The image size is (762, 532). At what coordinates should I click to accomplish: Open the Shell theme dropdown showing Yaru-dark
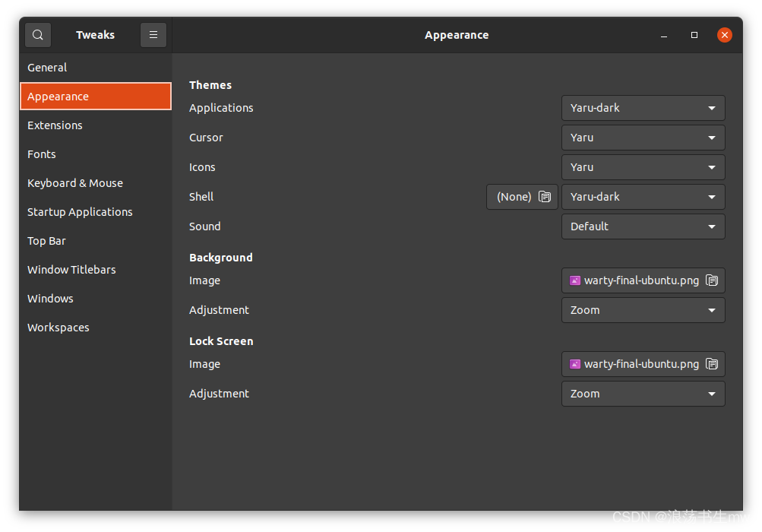[643, 196]
